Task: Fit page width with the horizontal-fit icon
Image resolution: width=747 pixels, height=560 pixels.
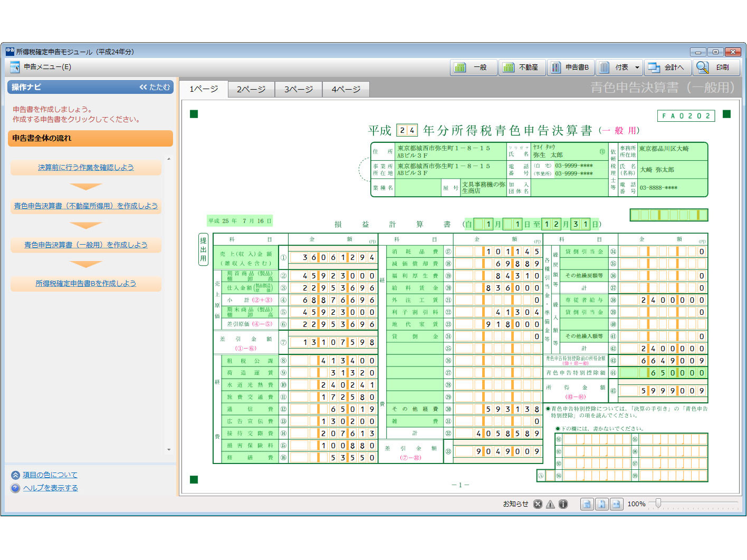Action: click(616, 504)
